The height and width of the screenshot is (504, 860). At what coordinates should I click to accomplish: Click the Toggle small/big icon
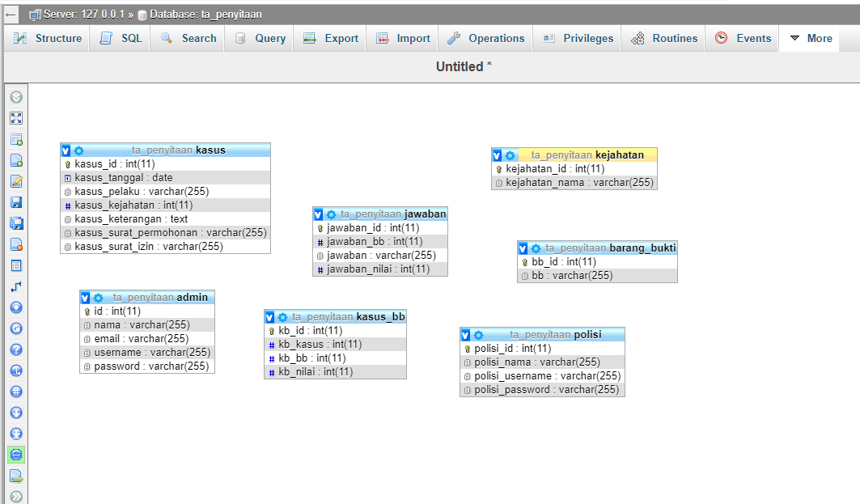click(16, 434)
